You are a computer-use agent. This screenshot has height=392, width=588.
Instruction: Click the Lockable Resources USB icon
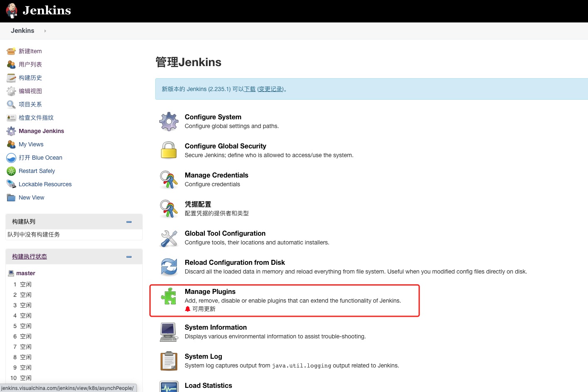click(x=11, y=184)
